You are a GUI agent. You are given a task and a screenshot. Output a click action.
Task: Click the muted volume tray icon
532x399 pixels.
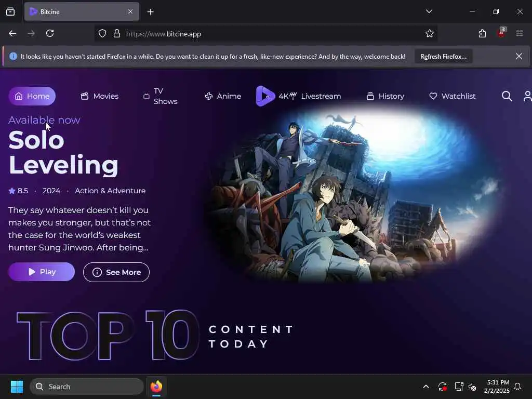[x=472, y=387]
